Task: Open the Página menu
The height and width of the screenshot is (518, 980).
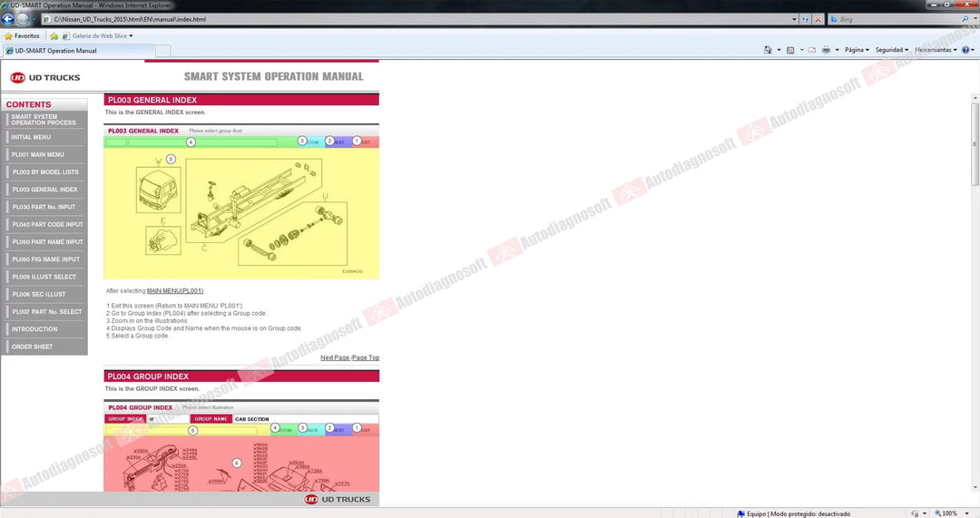Action: 857,50
